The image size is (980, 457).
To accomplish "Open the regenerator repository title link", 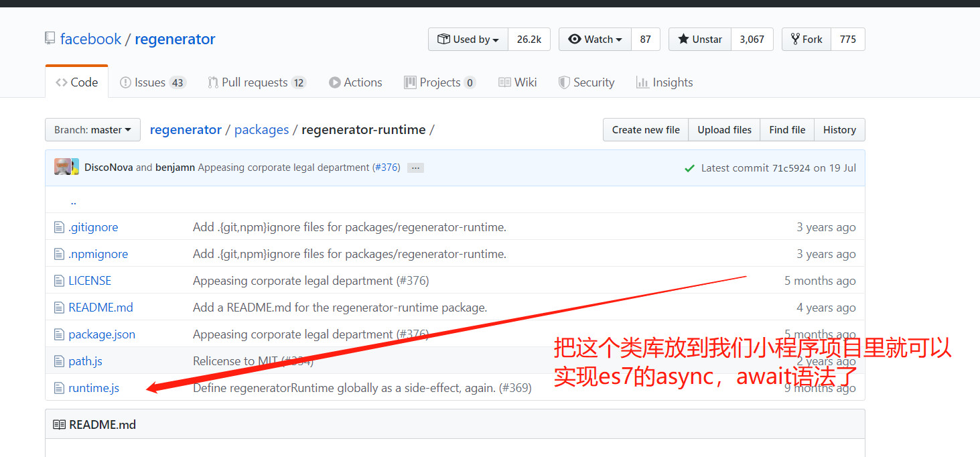I will point(175,39).
